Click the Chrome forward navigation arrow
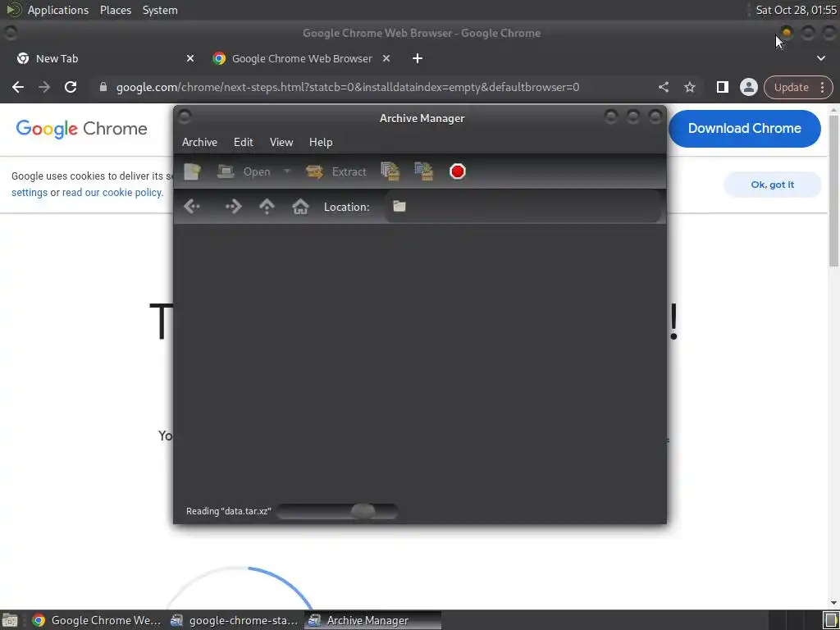This screenshot has height=630, width=840. click(x=44, y=87)
